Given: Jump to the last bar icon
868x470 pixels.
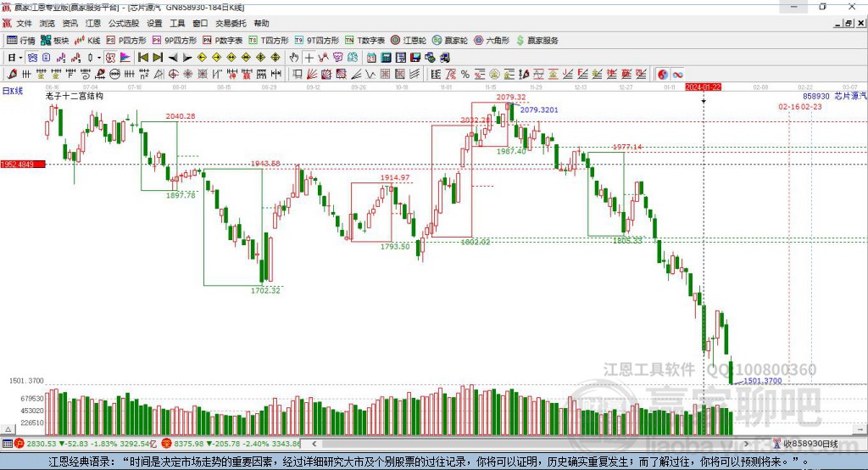Looking at the screenshot, I should click(x=158, y=58).
